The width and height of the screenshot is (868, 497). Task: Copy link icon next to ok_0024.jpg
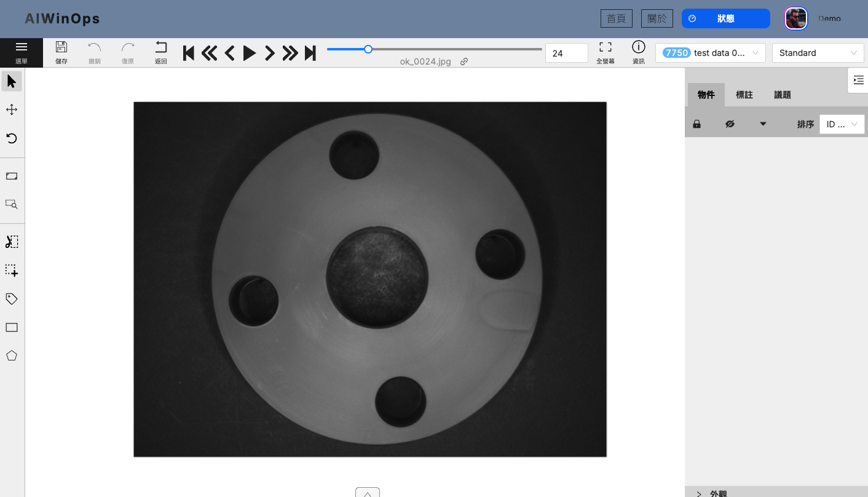tap(464, 62)
